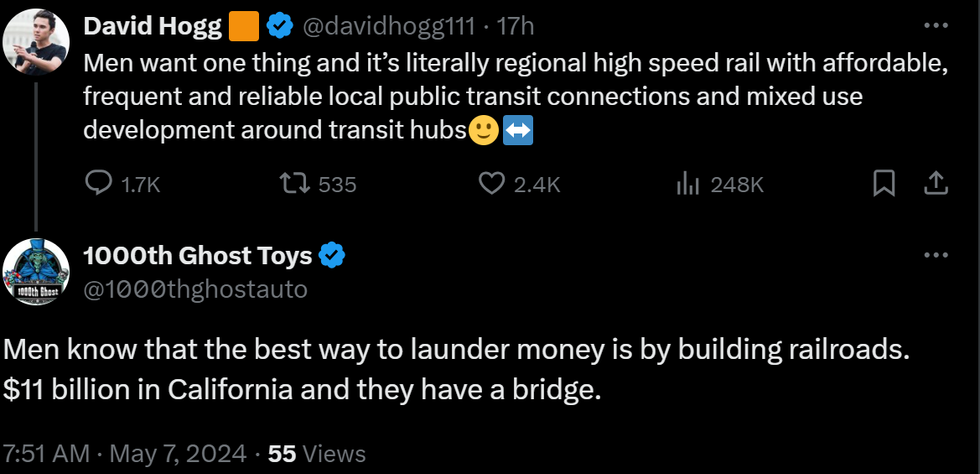Click the reply icon on David Hogg's tweet
Image resolution: width=980 pixels, height=474 pixels.
coord(99,183)
